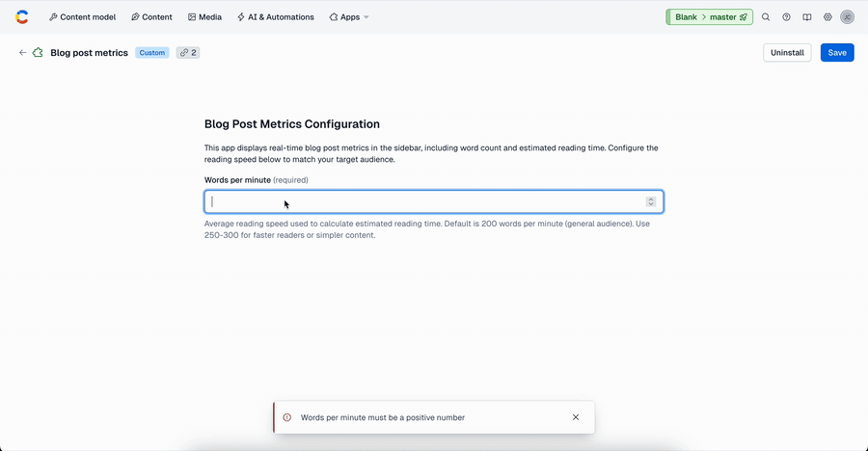Click the back arrow icon

click(23, 53)
